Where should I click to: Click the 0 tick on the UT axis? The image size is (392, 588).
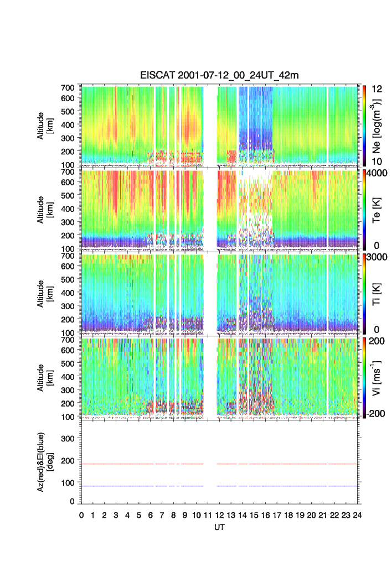(81, 516)
